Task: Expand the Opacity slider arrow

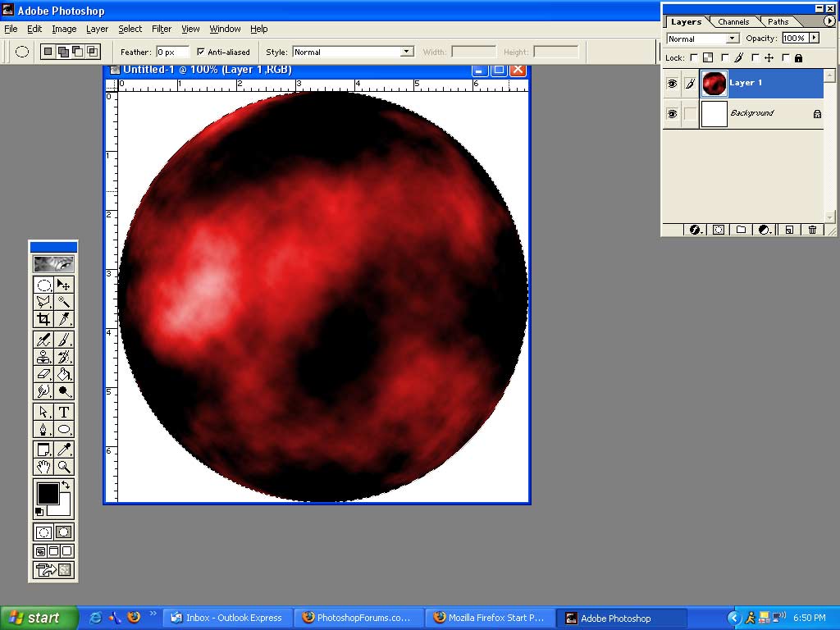Action: 814,38
